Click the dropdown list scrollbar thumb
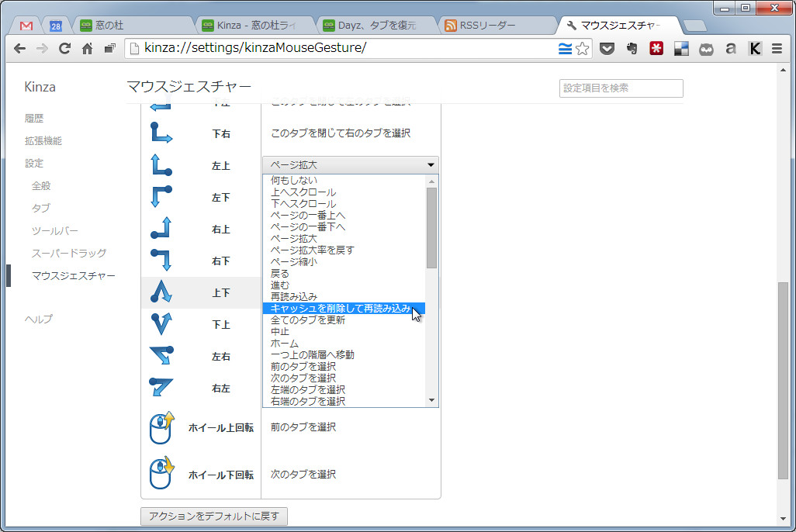Image resolution: width=796 pixels, height=532 pixels. pos(431,227)
